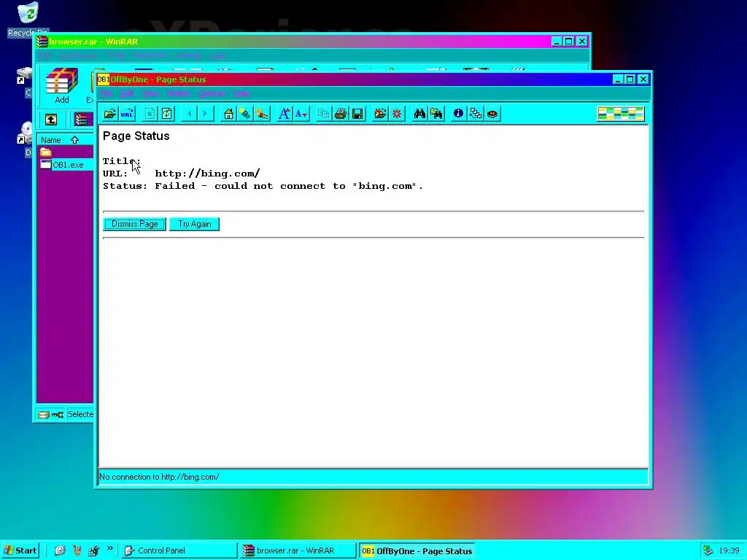Click the hotlist icon left of larger-font A
This screenshot has width=747, height=560.
[x=262, y=114]
